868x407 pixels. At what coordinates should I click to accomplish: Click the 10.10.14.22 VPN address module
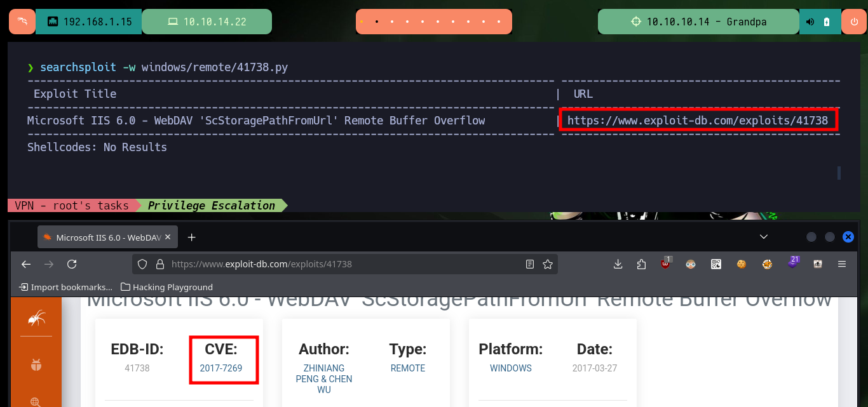pyautogui.click(x=207, y=22)
